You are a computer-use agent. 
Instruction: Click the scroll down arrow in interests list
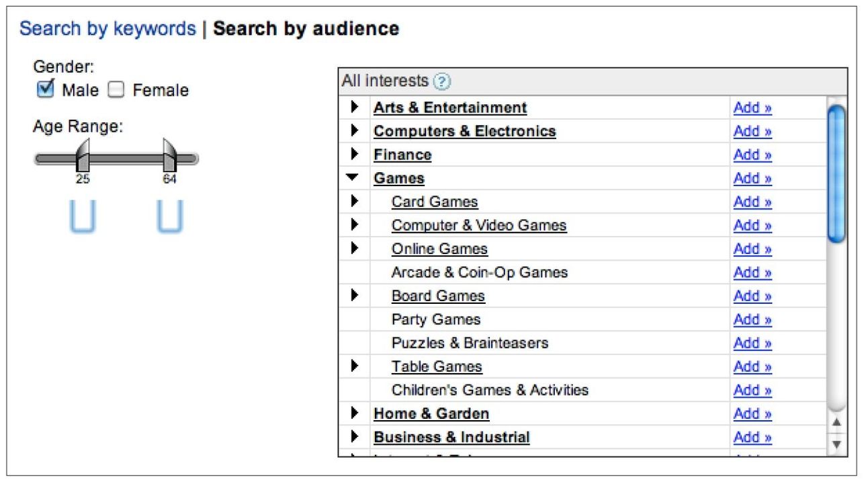pyautogui.click(x=836, y=444)
